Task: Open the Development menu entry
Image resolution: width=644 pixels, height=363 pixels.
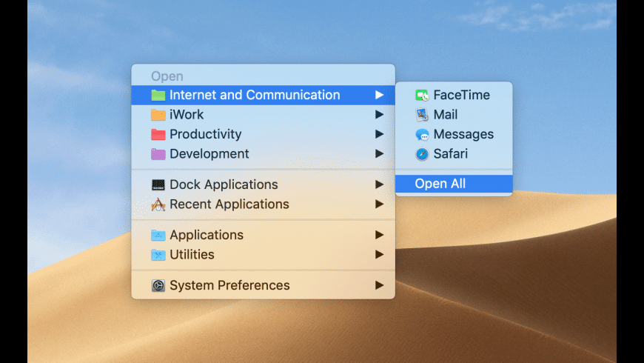Action: click(x=264, y=154)
